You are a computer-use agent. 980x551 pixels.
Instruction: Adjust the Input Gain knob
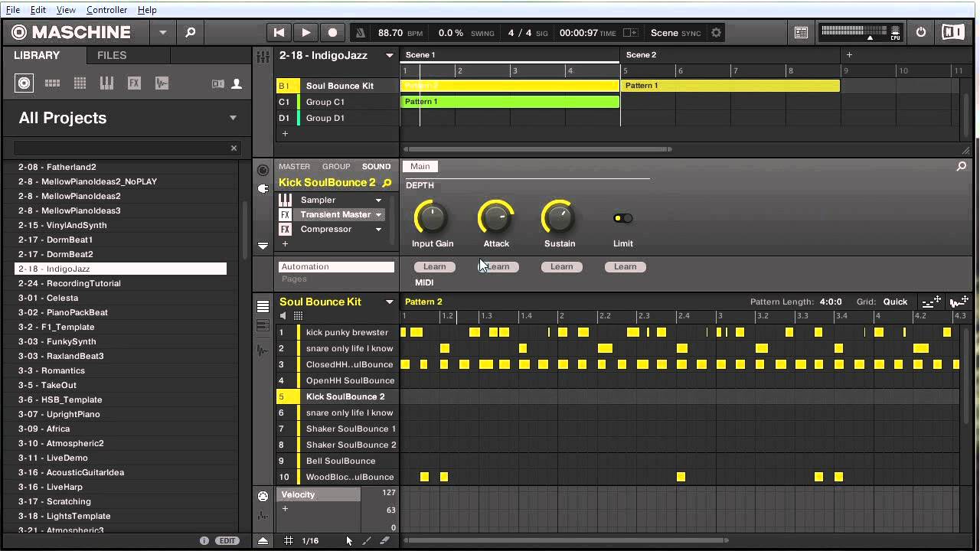point(432,218)
